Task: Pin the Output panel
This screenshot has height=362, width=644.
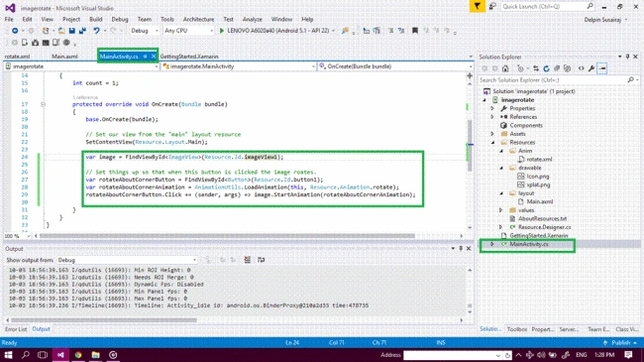Action: (461, 249)
